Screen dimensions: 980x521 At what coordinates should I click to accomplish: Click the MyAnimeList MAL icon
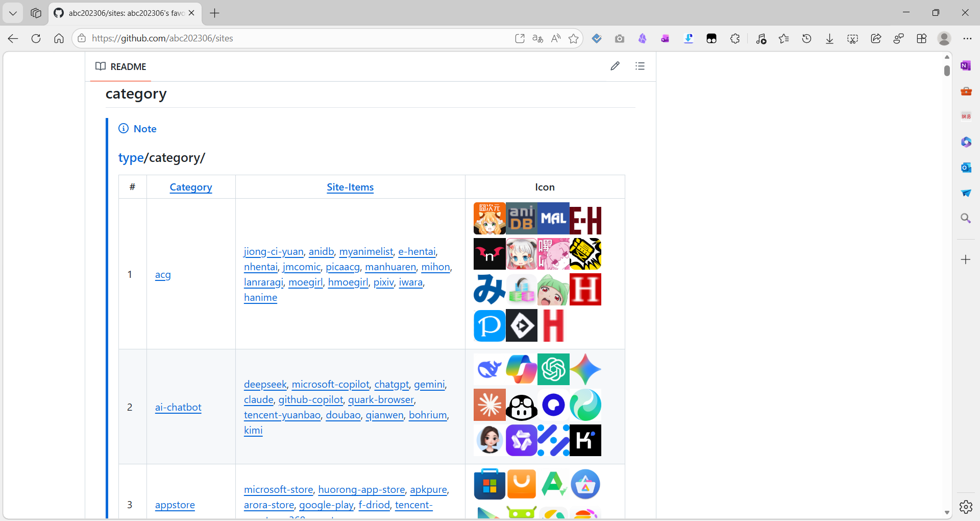(x=553, y=219)
